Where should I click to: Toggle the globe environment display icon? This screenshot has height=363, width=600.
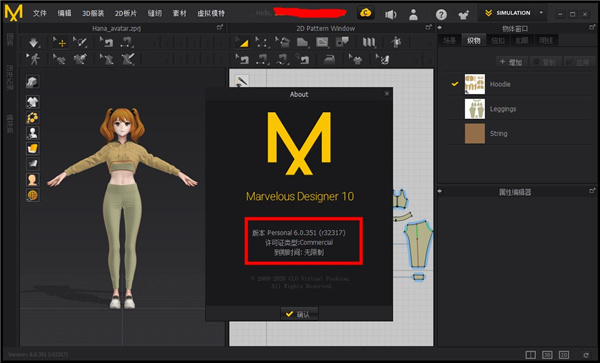pos(33,195)
